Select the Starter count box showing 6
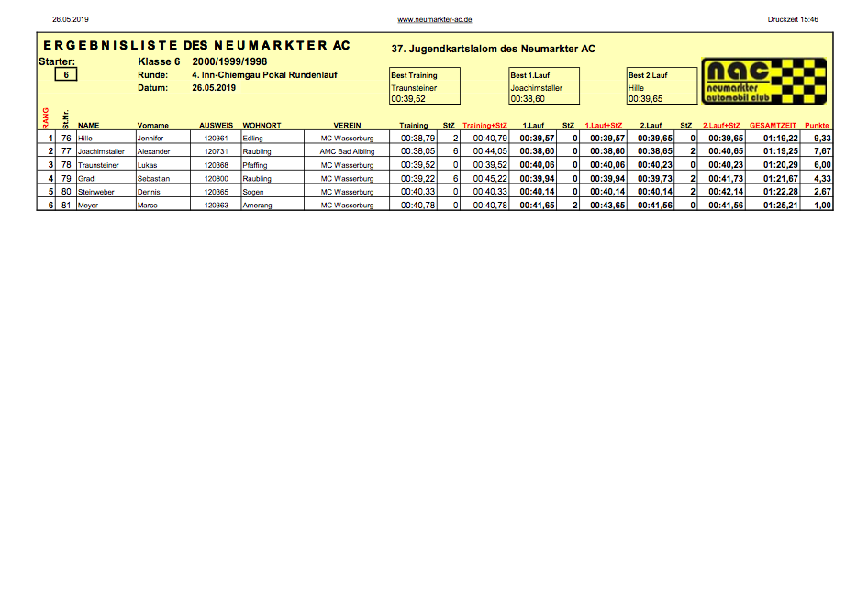Screen dimensions: 868x612 [66, 74]
